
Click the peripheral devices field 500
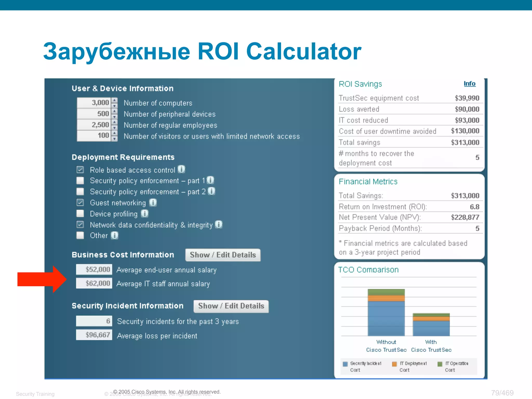click(94, 114)
